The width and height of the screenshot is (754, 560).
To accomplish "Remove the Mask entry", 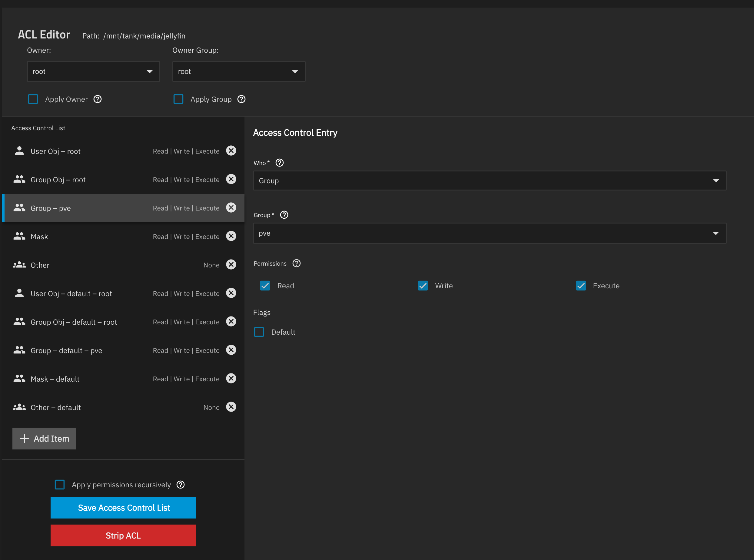I will click(x=231, y=236).
